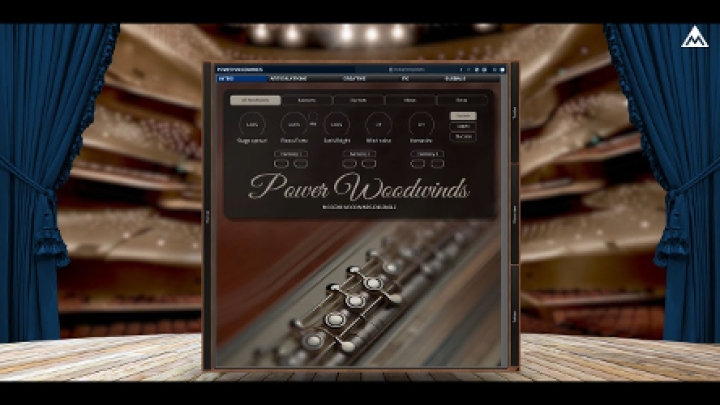Select the All Woodwinds instrument button

coord(255,100)
